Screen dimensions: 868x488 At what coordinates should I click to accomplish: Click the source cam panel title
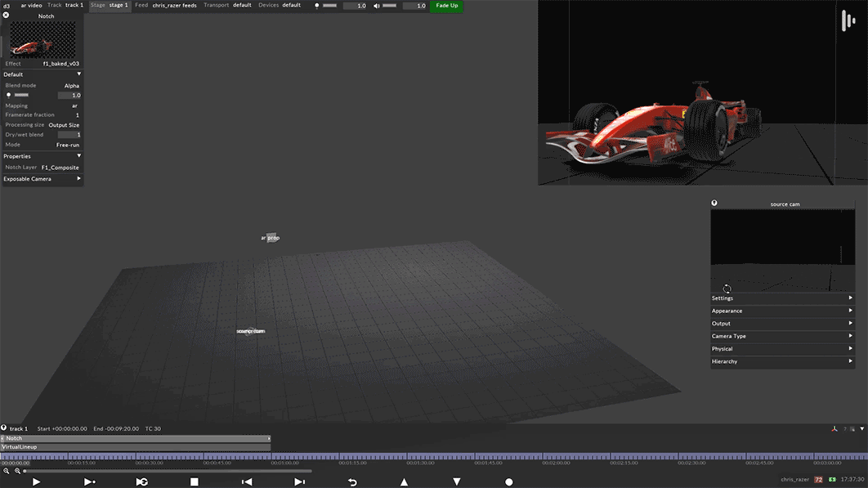coord(785,204)
